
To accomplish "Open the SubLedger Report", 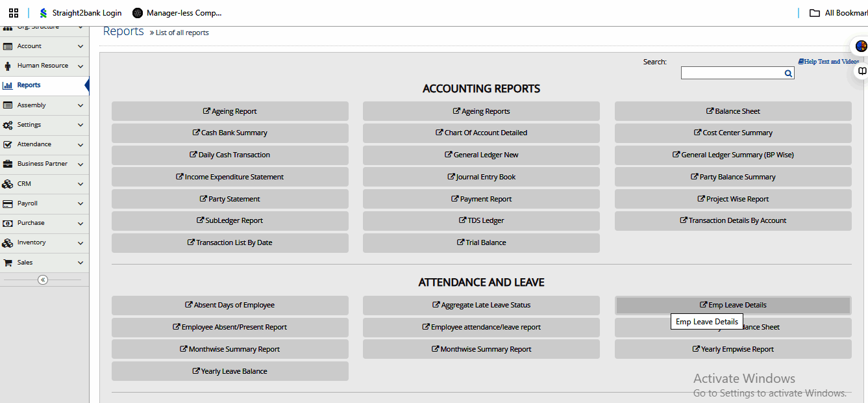I will (x=230, y=220).
